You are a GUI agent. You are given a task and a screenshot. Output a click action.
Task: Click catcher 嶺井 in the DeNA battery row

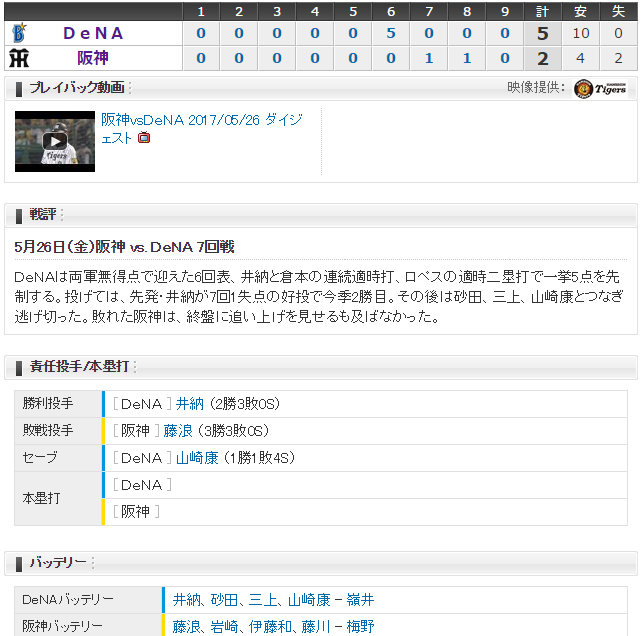(x=360, y=600)
